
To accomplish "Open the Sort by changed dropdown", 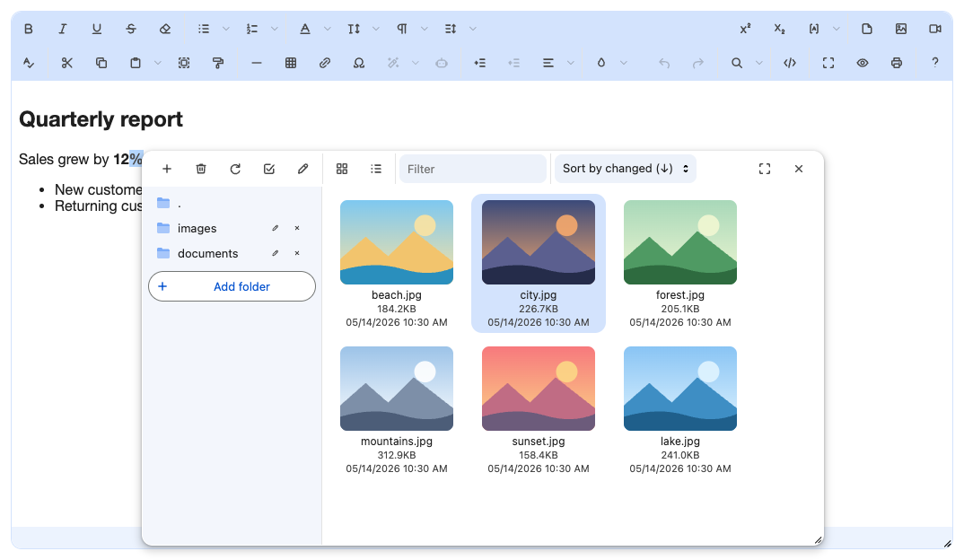I will (x=626, y=169).
